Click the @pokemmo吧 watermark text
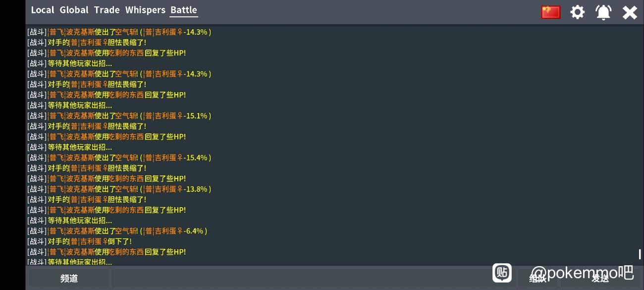The image size is (644, 290). pyautogui.click(x=582, y=272)
